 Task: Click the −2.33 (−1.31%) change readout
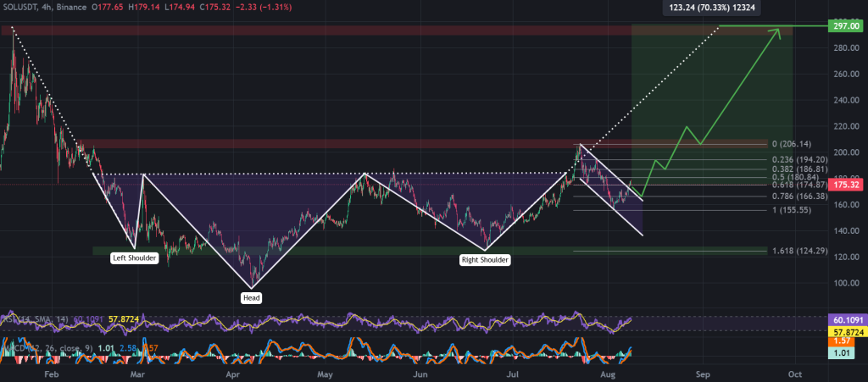[263, 8]
